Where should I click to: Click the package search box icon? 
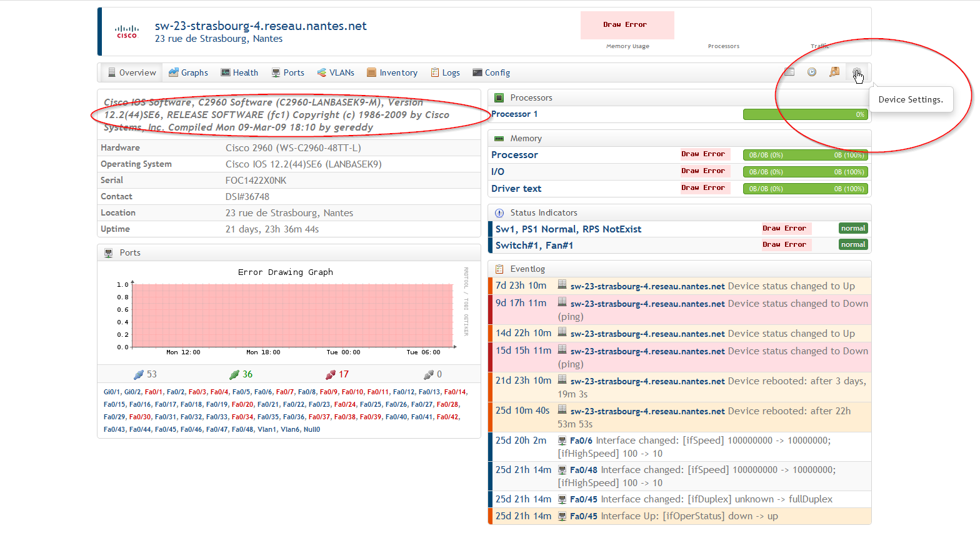pos(834,72)
